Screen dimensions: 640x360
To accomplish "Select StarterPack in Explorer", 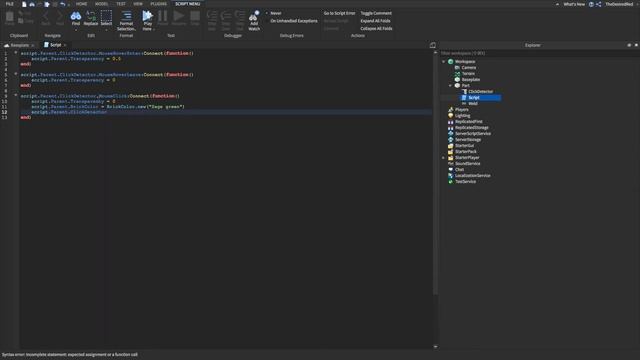I will tap(466, 151).
